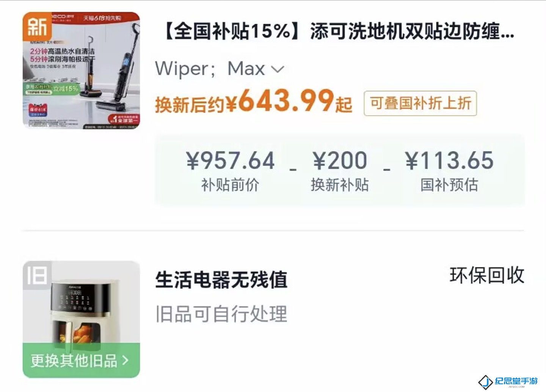Open the Wiper; Max variant dropdown
This screenshot has height=392, width=546.
pos(220,69)
